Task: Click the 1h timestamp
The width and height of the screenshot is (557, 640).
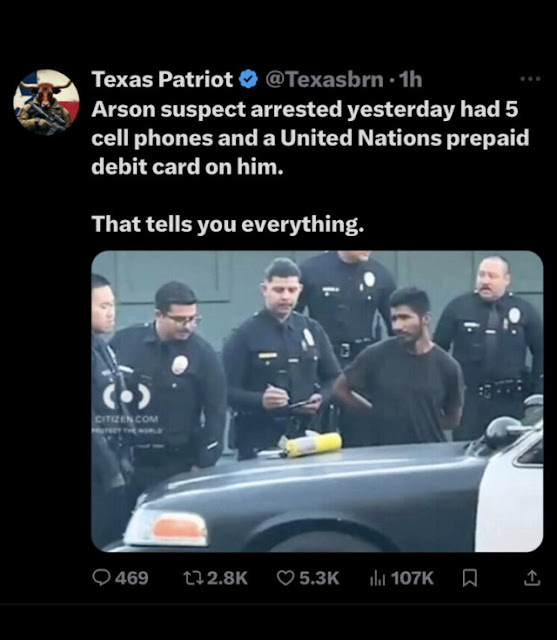Action: (410, 79)
